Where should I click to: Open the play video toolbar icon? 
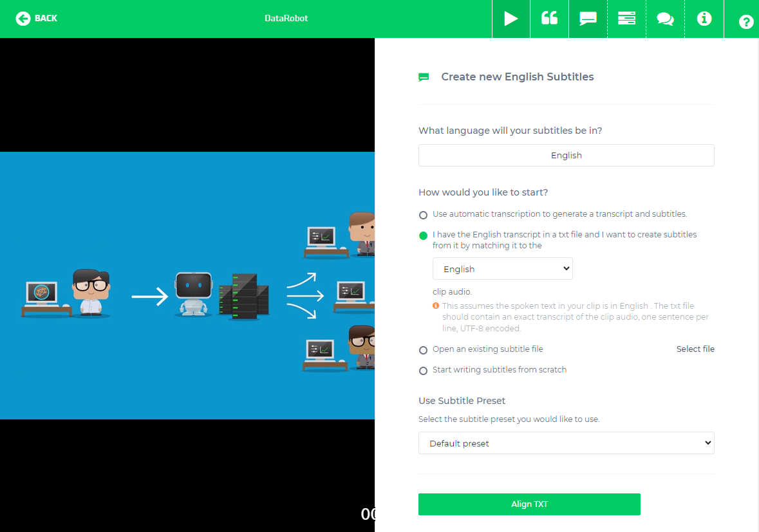pyautogui.click(x=511, y=19)
